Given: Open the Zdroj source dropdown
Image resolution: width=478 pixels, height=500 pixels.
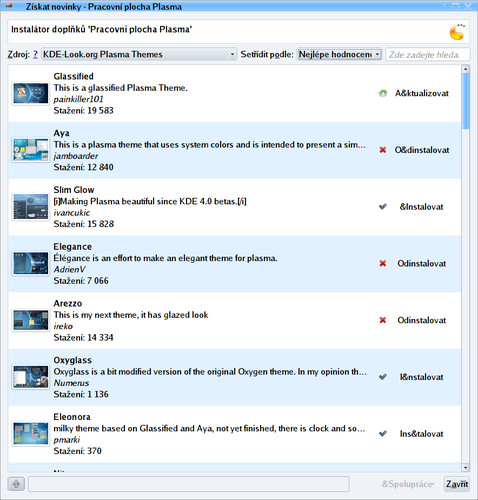Looking at the screenshot, I should tap(139, 54).
